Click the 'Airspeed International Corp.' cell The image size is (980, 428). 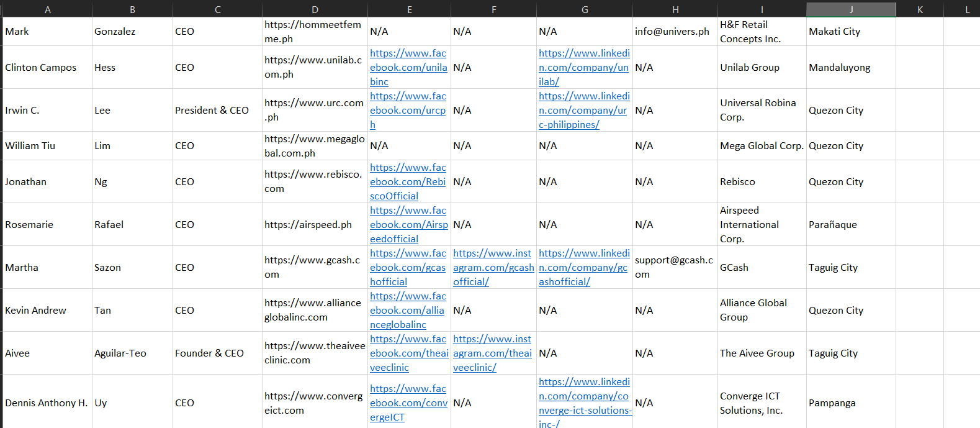(x=762, y=224)
